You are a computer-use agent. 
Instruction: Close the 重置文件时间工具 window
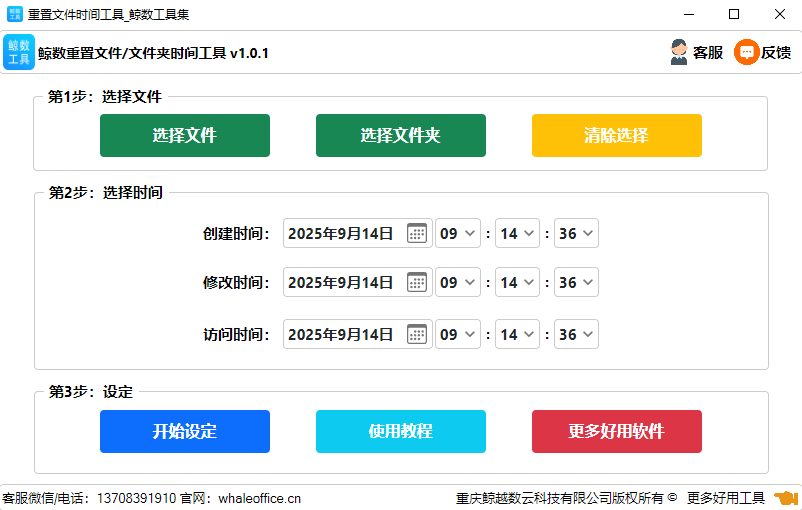coord(779,14)
